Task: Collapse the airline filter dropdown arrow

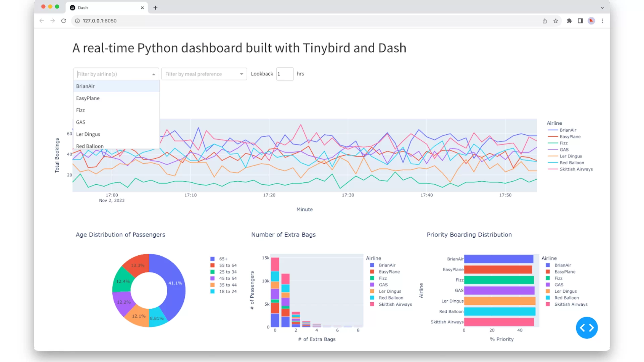Action: pyautogui.click(x=154, y=74)
